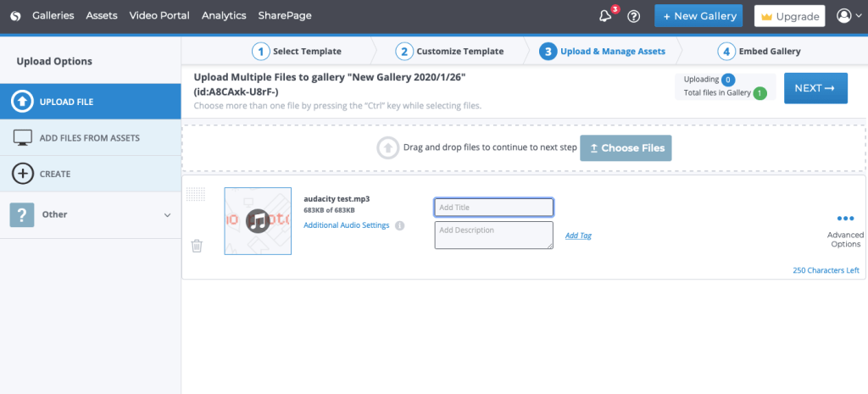Open the user account dropdown

849,16
